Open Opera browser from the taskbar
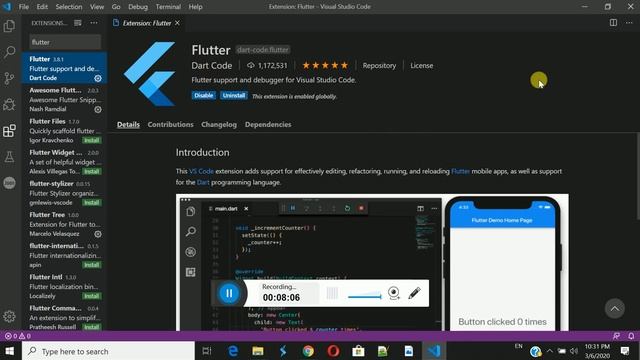 333,351
